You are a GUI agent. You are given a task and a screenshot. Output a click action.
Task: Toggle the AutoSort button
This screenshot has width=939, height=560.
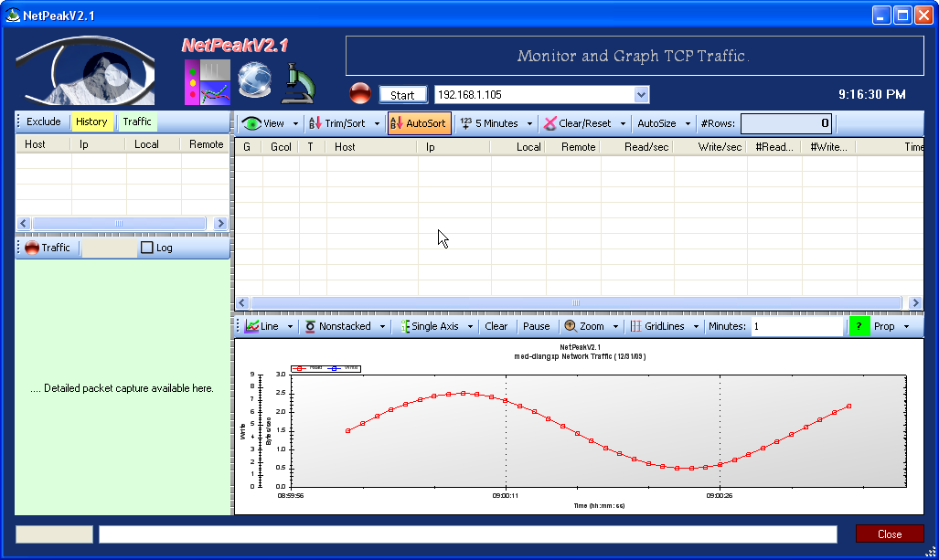point(419,123)
